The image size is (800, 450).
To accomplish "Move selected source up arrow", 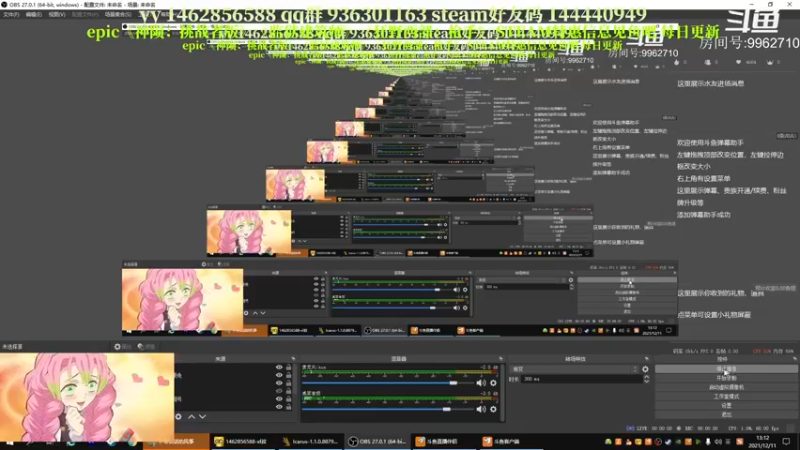I will coord(191,417).
